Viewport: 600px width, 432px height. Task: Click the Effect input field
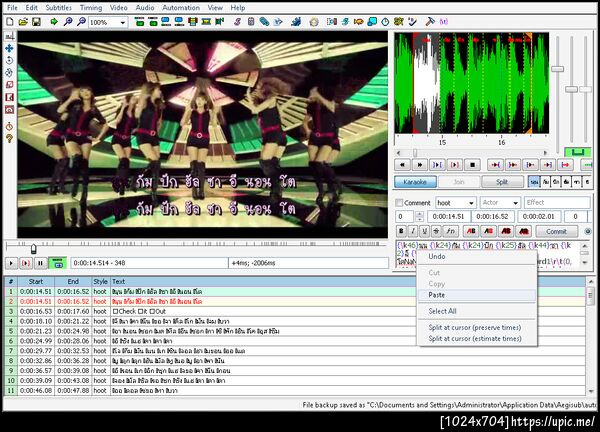(557, 203)
